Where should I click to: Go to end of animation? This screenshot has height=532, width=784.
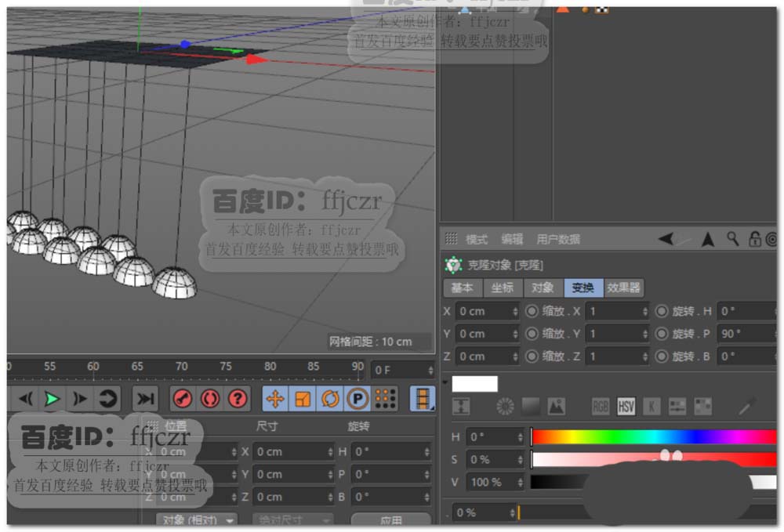coord(146,399)
